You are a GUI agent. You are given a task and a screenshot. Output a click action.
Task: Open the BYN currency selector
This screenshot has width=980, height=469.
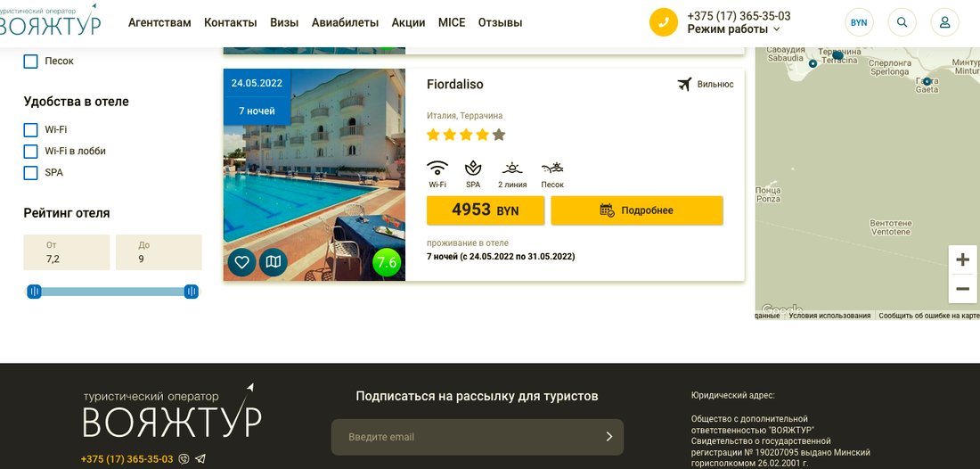pyautogui.click(x=859, y=22)
